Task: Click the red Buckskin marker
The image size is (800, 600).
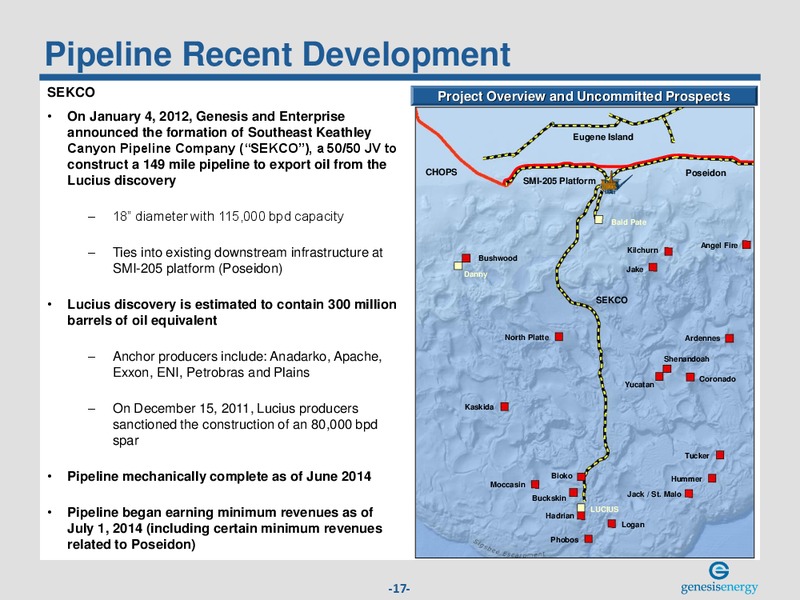Action: click(x=573, y=492)
